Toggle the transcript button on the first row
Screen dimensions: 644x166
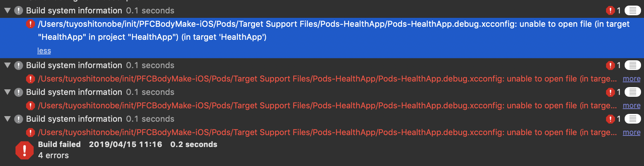pyautogui.click(x=632, y=10)
